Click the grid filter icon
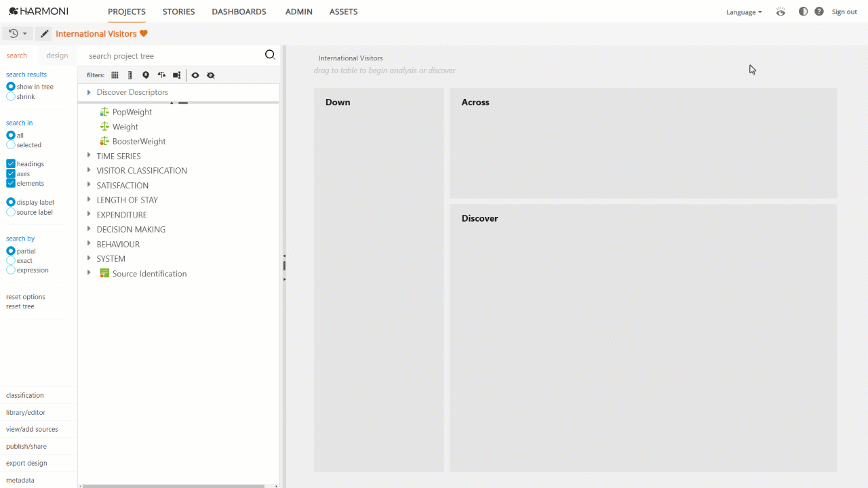The width and height of the screenshot is (868, 488). 115,75
